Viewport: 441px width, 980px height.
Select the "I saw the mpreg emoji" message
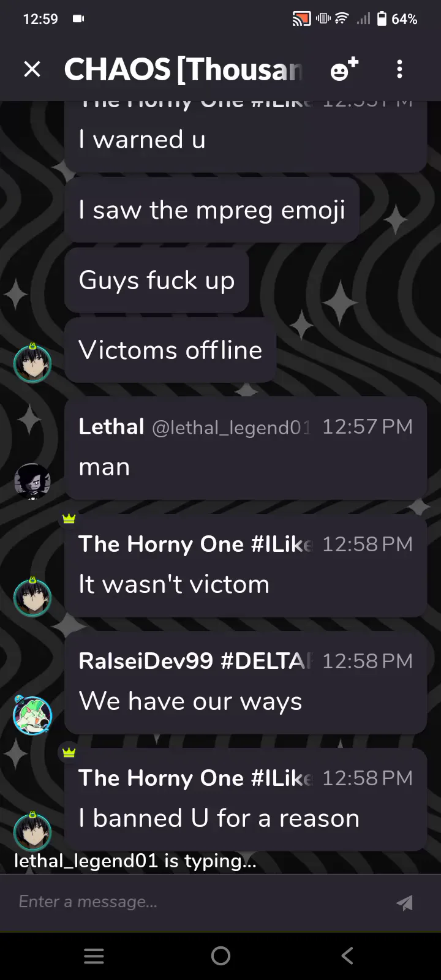[212, 210]
